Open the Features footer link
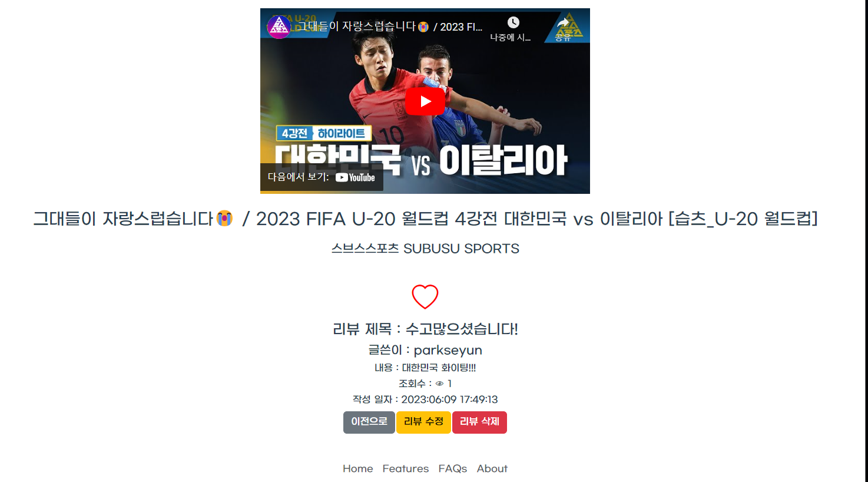This screenshot has height=482, width=868. click(406, 468)
